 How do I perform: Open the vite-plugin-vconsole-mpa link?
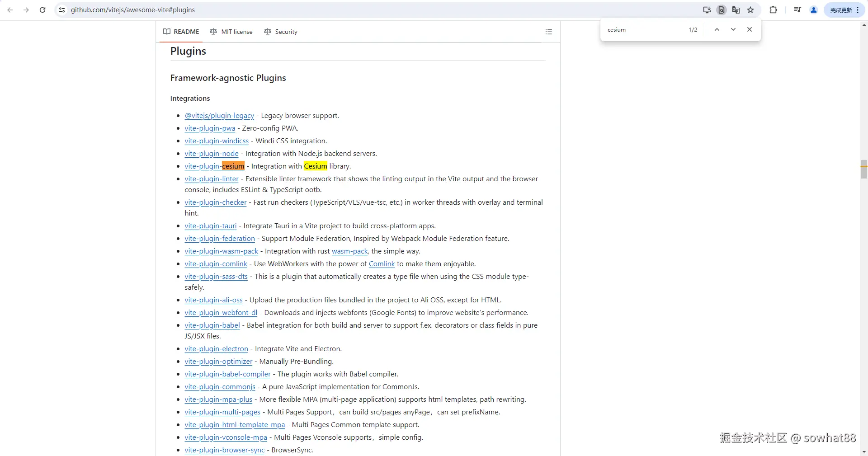pyautogui.click(x=226, y=437)
